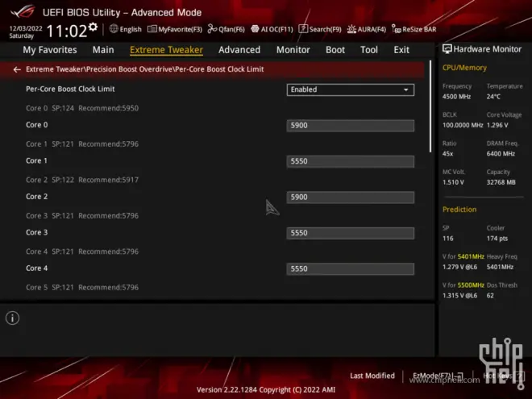
Task: Switch to EzMode(F7)
Action: tap(438, 376)
